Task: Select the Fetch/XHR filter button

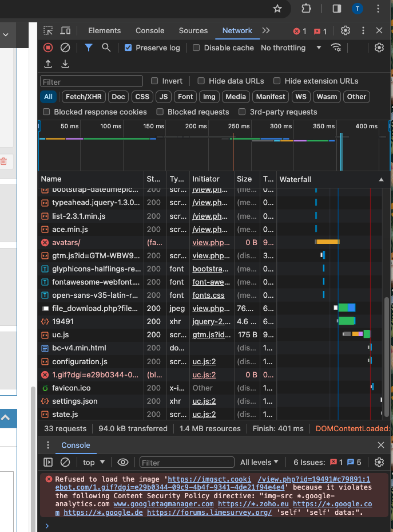Action: tap(83, 97)
